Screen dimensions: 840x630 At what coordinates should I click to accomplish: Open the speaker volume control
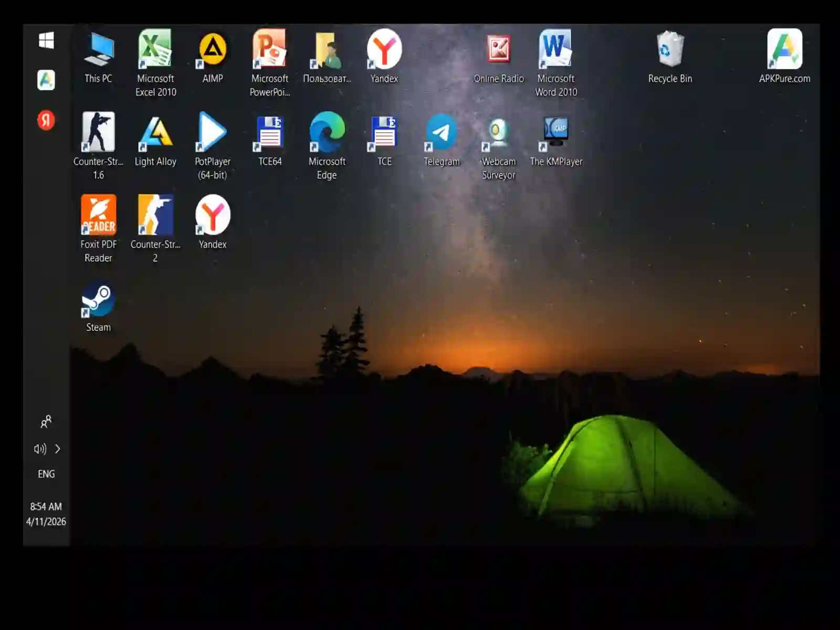coord(40,449)
